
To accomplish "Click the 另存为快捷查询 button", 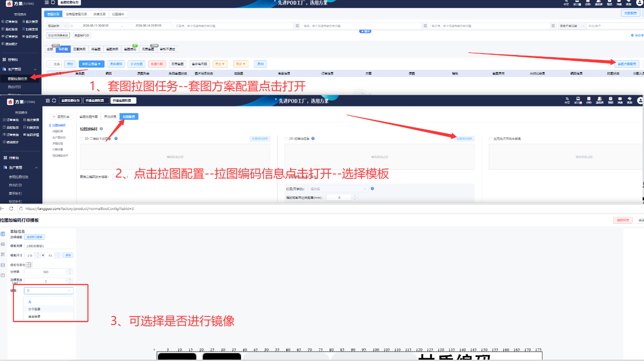I will (x=58, y=35).
